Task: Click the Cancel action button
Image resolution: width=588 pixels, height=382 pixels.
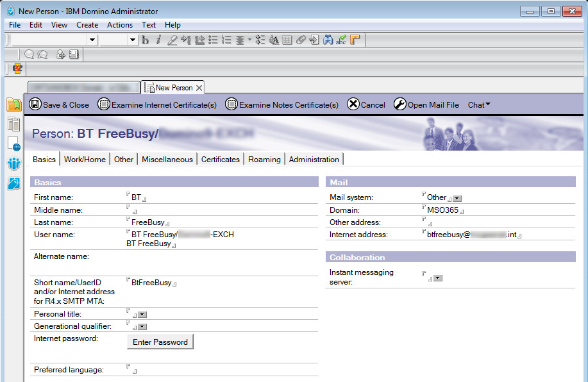Action: point(366,104)
